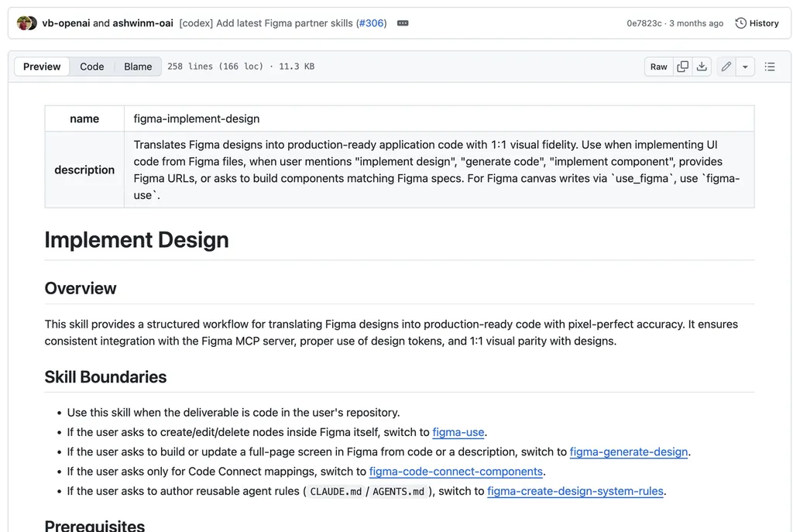Image resolution: width=793 pixels, height=532 pixels.
Task: Open commit hash 0e7823c
Action: (x=644, y=23)
